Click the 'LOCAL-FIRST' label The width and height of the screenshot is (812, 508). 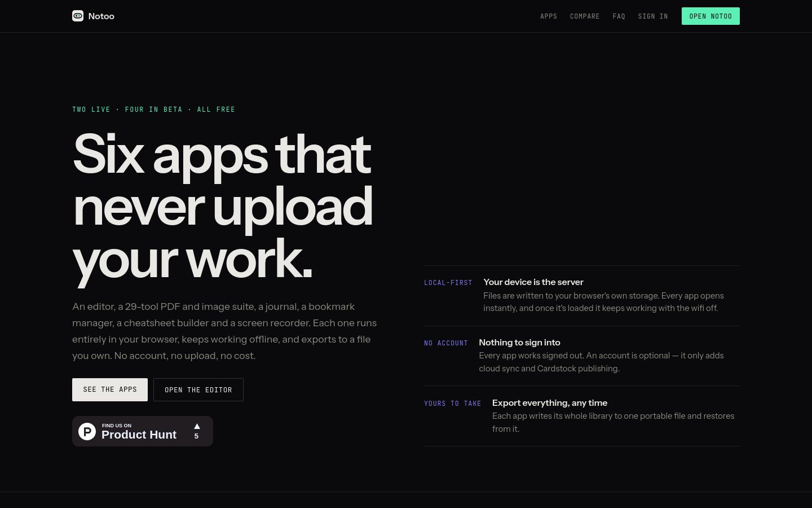click(x=448, y=283)
